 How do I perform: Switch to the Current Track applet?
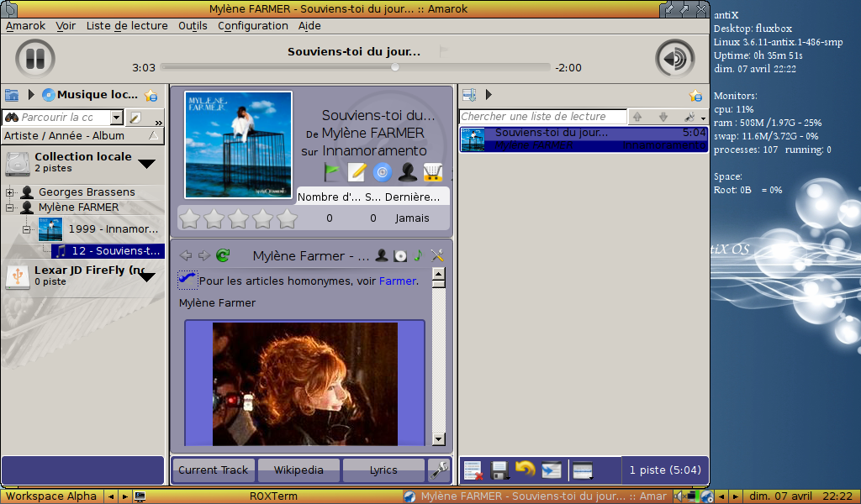[x=213, y=470]
